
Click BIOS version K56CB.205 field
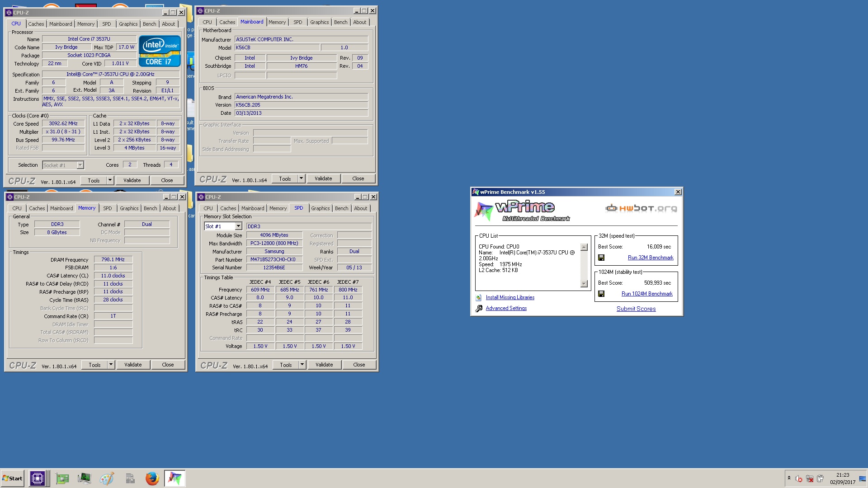click(x=301, y=105)
